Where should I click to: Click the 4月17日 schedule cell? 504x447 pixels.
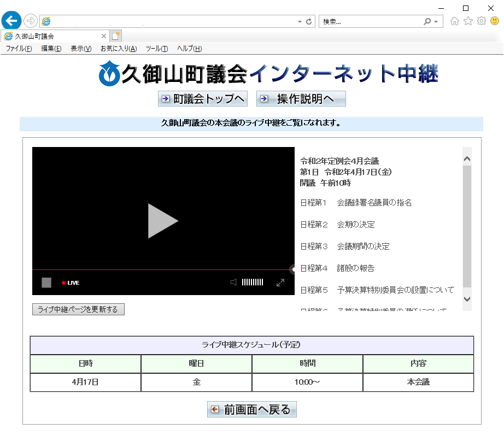(x=85, y=382)
